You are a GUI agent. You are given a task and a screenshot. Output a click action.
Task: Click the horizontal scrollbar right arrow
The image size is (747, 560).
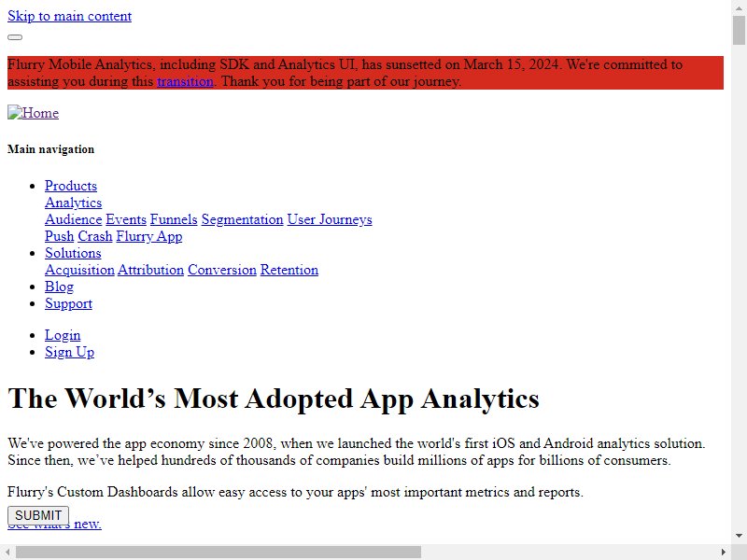(x=724, y=553)
